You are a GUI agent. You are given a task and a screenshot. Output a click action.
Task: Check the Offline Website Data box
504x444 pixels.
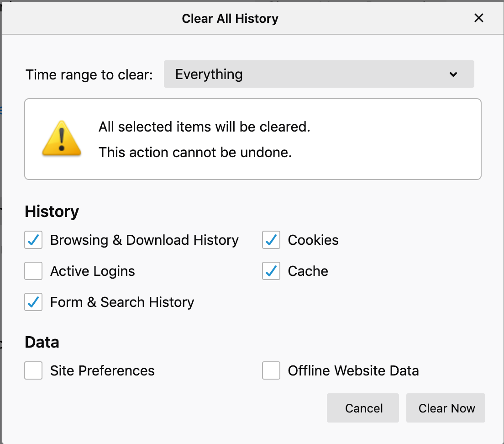click(271, 370)
